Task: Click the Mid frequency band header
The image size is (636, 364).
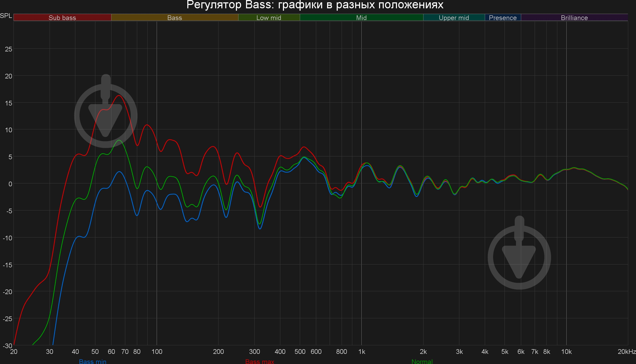Action: [361, 18]
